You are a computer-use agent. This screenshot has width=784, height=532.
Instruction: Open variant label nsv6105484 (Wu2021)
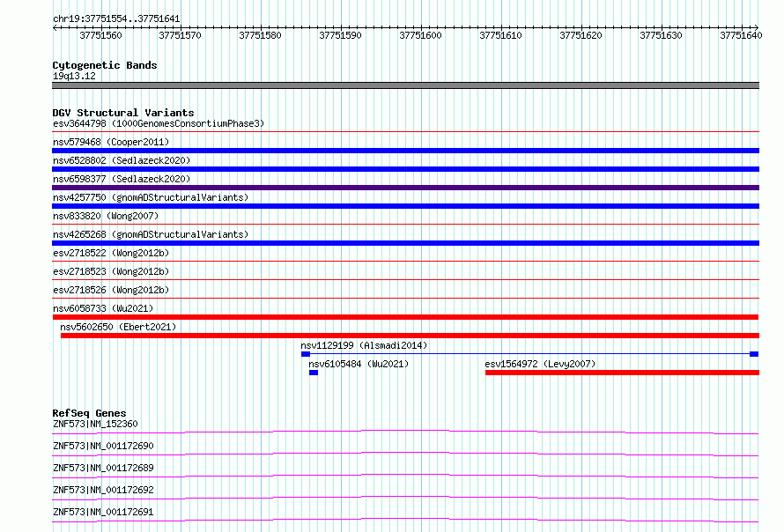point(359,364)
